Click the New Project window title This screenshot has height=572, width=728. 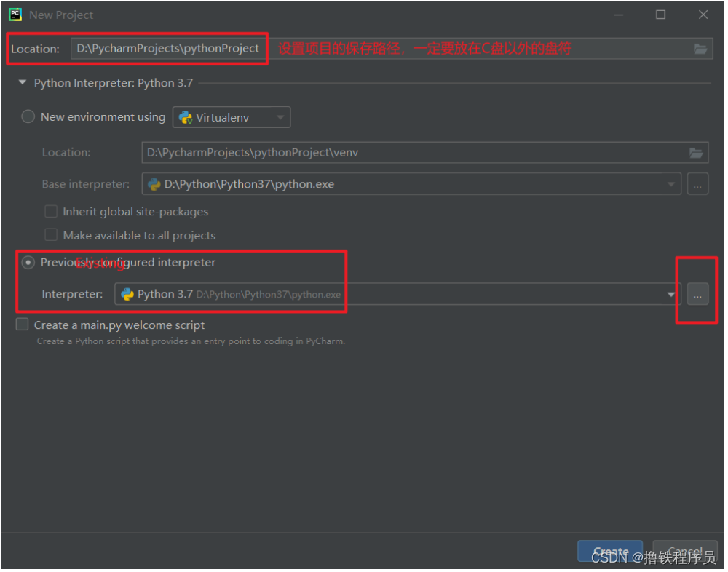[61, 15]
